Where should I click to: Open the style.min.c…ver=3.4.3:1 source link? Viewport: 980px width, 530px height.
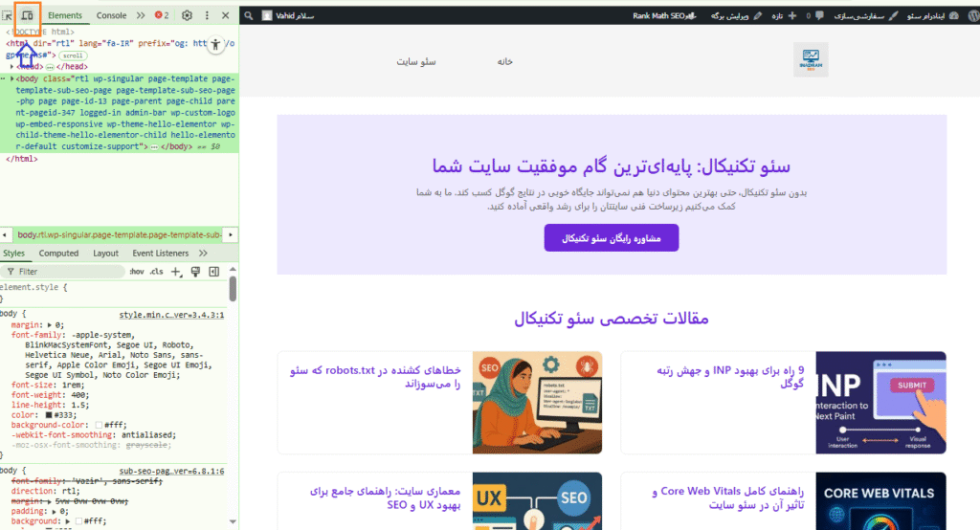pyautogui.click(x=171, y=315)
